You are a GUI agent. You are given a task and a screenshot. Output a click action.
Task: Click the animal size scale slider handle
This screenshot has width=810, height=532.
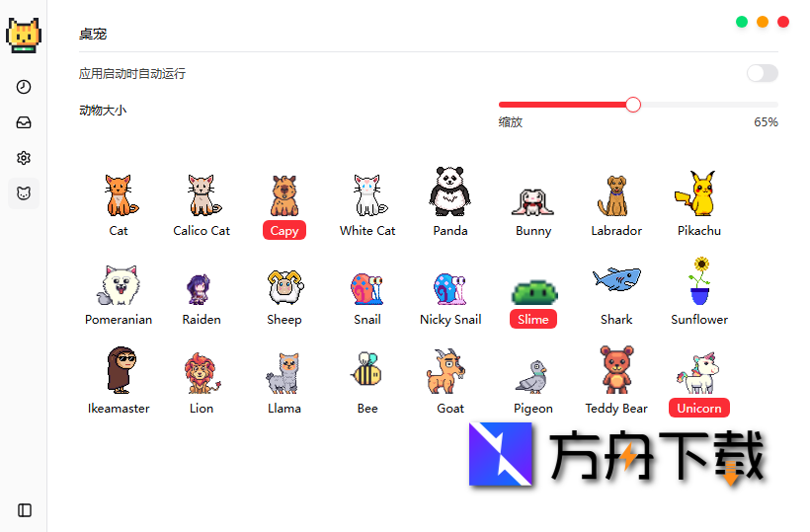(x=633, y=105)
